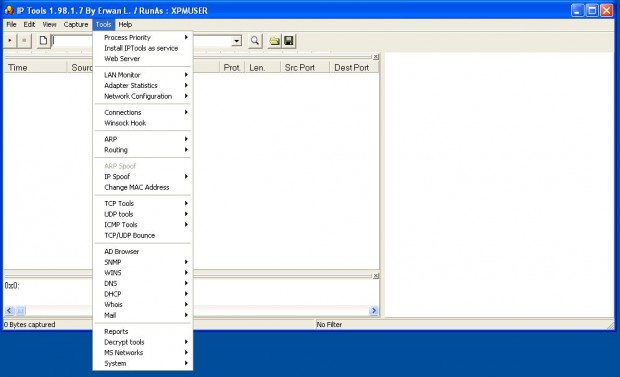Viewport: 620px width, 377px height.
Task: Open the Mail submenu entry
Action: 143,315
